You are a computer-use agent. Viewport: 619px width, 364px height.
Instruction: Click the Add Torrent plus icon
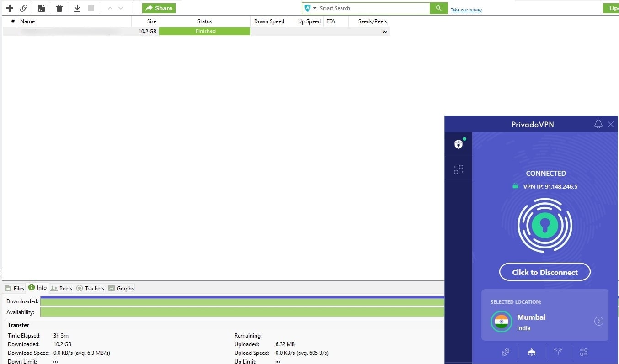tap(9, 8)
